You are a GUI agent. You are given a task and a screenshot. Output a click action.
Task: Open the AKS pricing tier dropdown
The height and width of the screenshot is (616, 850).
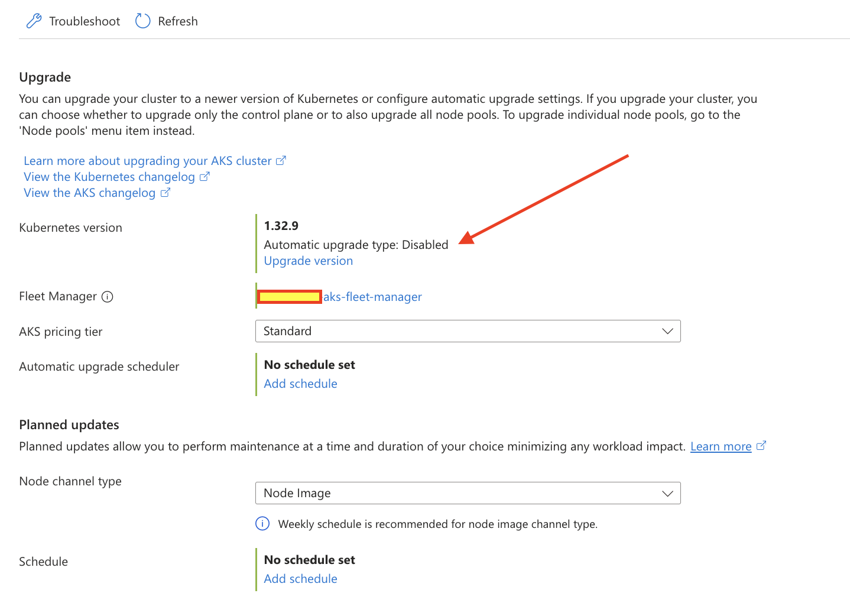pos(468,331)
